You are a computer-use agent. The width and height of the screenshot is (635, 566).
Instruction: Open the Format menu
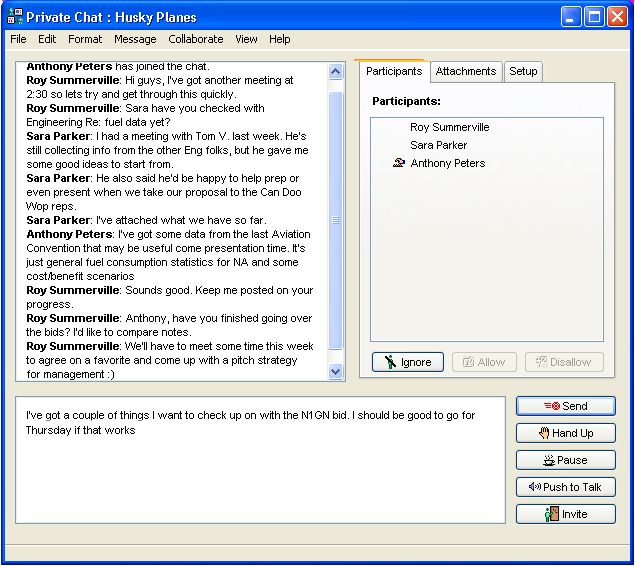85,39
